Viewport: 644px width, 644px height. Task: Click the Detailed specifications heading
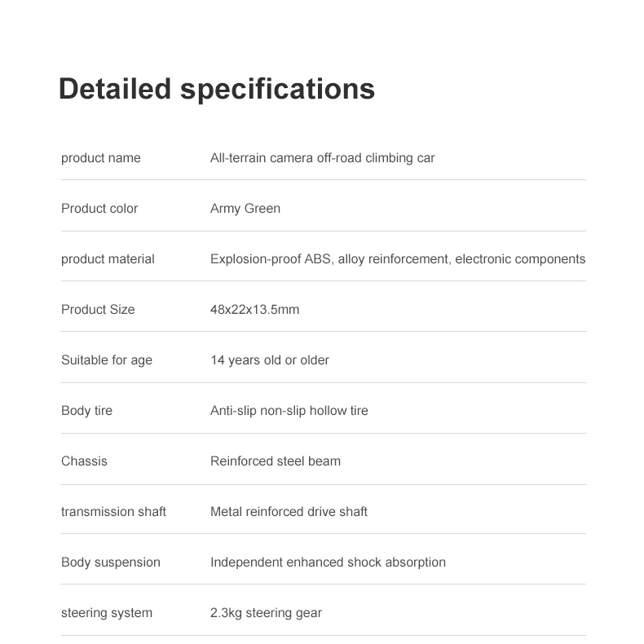pyautogui.click(x=216, y=88)
